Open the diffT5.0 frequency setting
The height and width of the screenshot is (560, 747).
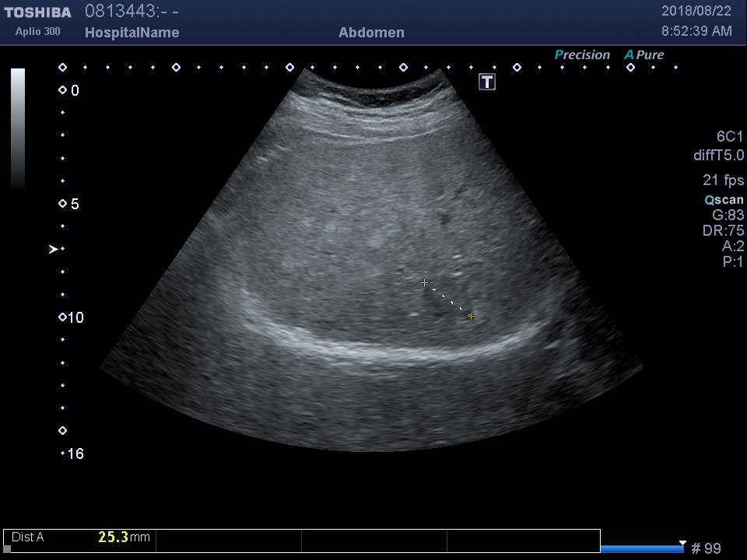[718, 156]
